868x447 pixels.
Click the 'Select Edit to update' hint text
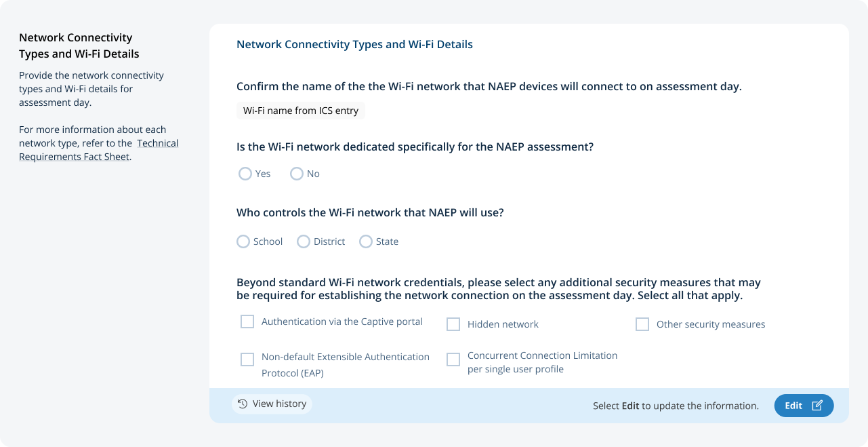point(676,406)
